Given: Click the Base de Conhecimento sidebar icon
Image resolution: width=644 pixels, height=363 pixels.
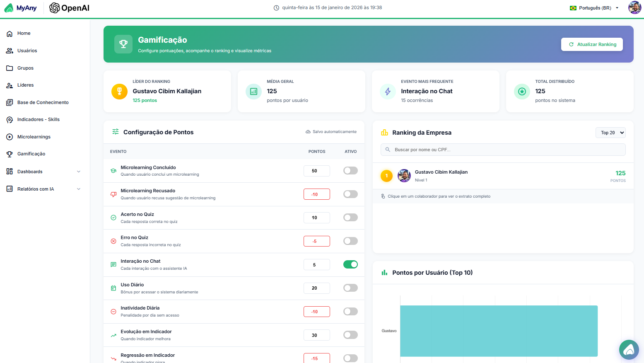Looking at the screenshot, I should tap(10, 102).
